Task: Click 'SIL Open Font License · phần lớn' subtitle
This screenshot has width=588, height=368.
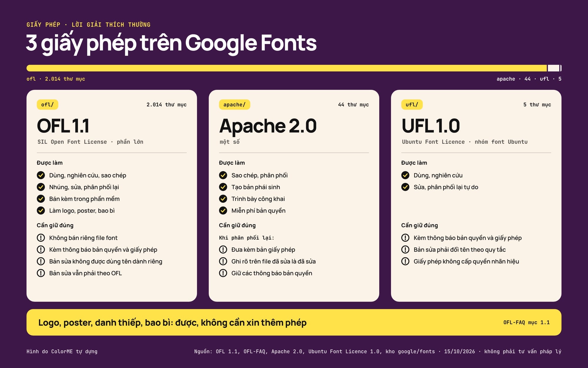Action: click(x=90, y=142)
